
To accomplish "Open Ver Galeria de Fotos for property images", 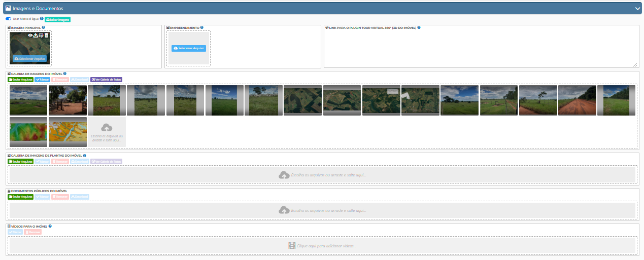I will point(106,80).
